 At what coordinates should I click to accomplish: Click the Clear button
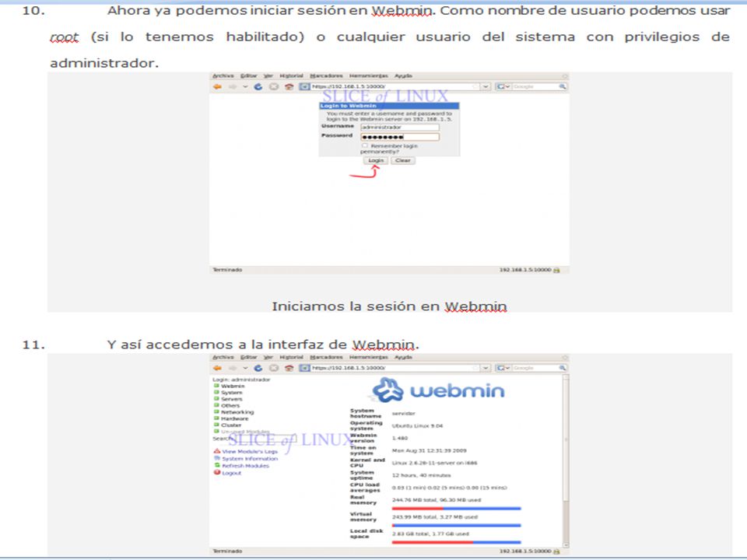point(403,160)
